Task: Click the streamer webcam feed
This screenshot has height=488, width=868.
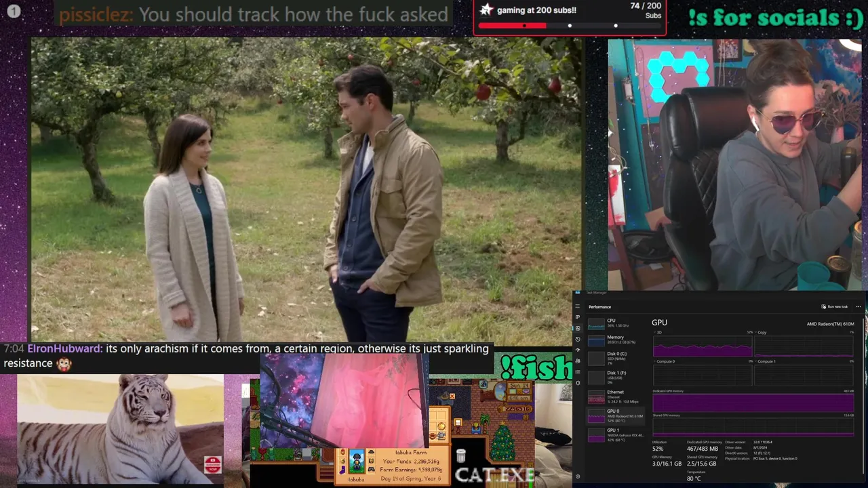Action: pyautogui.click(x=734, y=165)
